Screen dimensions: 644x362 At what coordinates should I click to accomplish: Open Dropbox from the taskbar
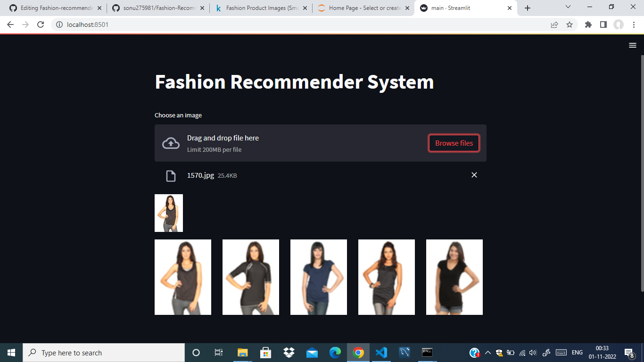click(x=289, y=353)
